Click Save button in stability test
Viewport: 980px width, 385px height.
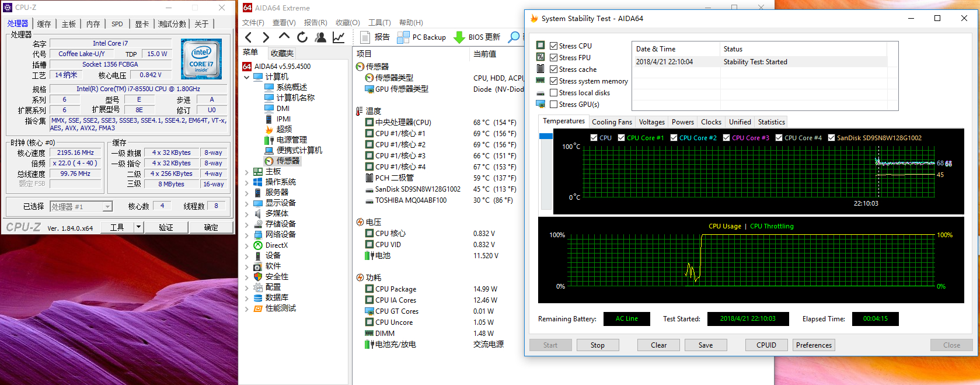pyautogui.click(x=706, y=345)
